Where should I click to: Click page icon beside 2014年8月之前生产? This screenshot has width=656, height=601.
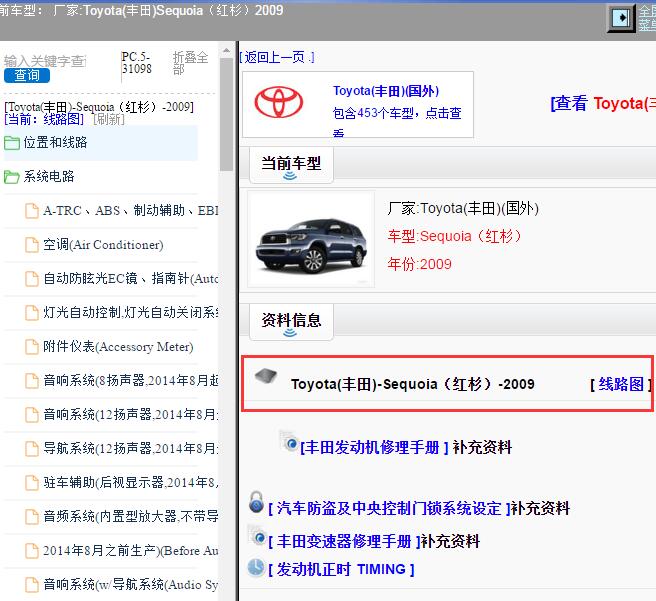click(32, 550)
